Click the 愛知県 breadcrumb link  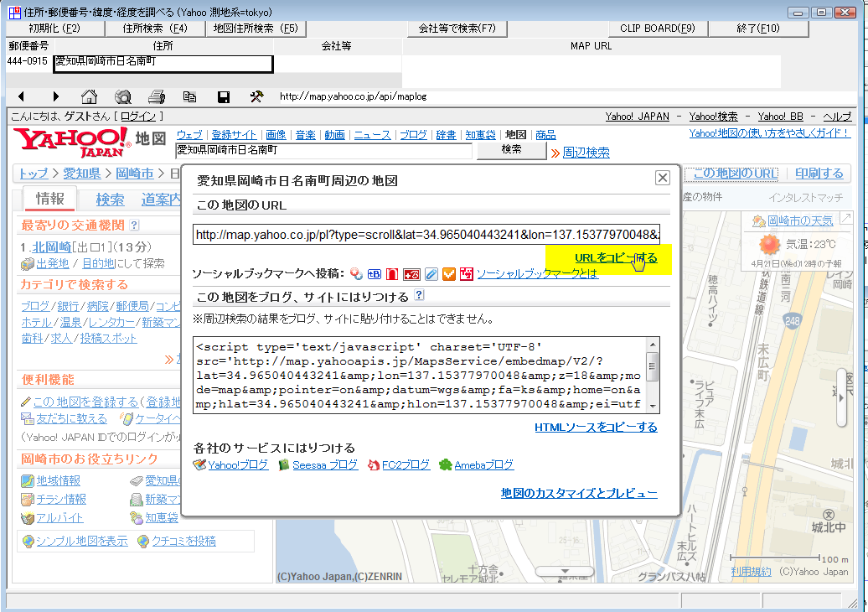point(82,174)
